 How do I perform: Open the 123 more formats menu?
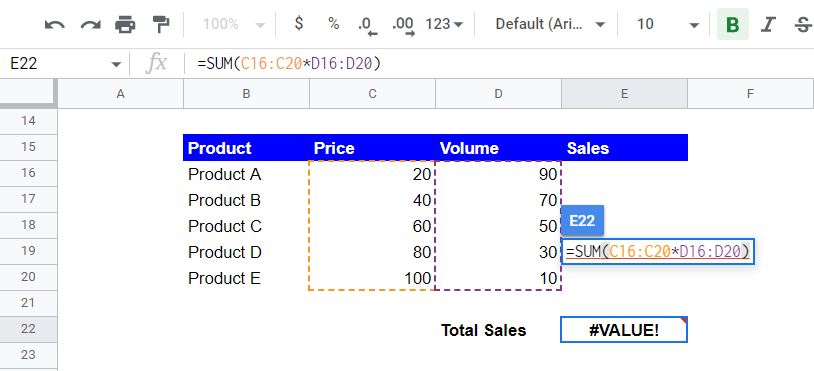pos(444,24)
